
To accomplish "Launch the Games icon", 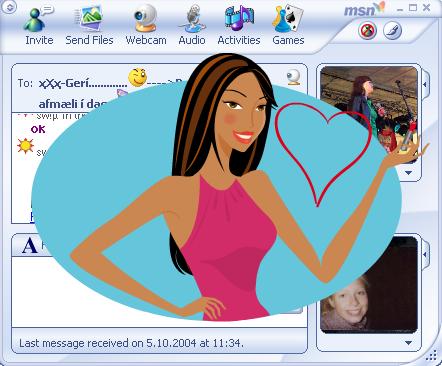I will coord(288,26).
